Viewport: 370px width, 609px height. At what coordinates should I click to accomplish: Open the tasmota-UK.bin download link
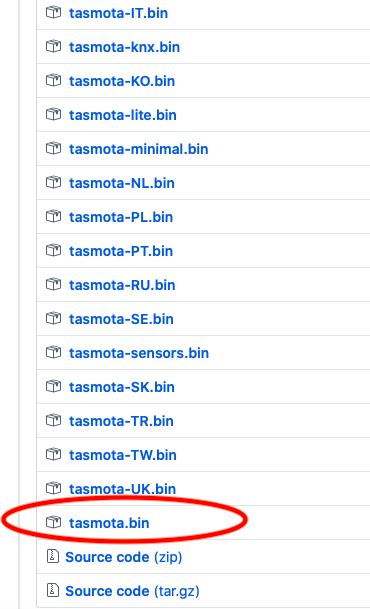(123, 489)
